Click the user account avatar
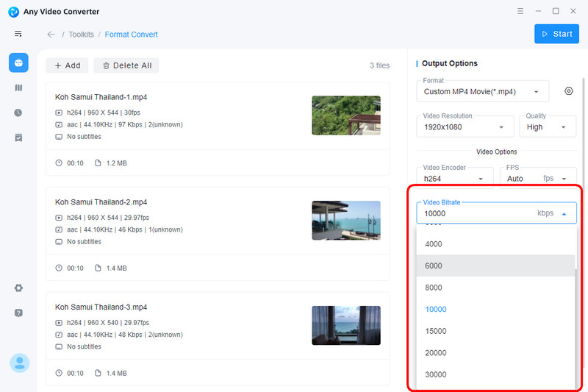 click(20, 363)
